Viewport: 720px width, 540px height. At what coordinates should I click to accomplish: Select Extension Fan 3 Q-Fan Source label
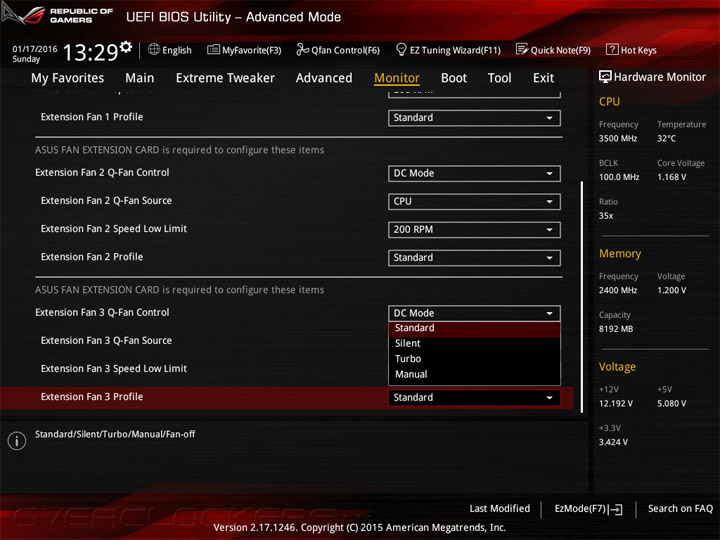pos(106,341)
